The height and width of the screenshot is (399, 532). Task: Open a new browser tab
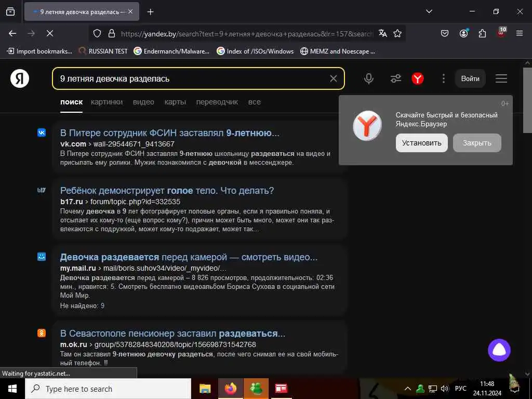[x=150, y=12]
